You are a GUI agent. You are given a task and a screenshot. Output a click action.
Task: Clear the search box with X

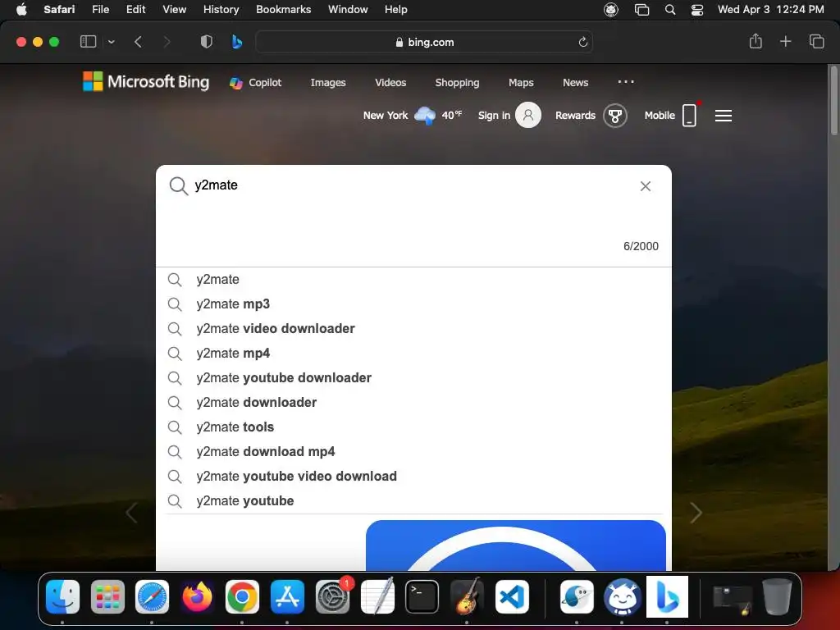[646, 186]
